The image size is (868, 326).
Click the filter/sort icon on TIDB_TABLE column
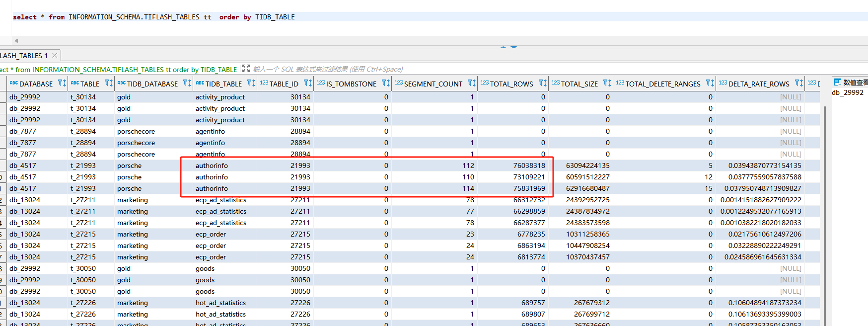[251, 83]
